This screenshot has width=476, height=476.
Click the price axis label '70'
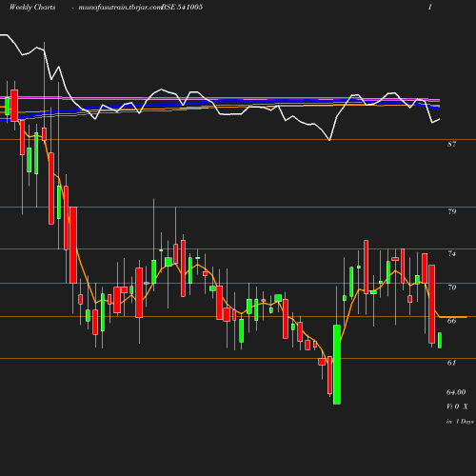[x=452, y=288]
